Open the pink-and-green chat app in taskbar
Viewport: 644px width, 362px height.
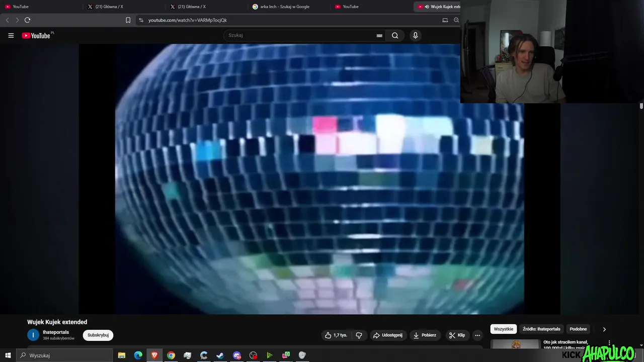click(x=286, y=355)
